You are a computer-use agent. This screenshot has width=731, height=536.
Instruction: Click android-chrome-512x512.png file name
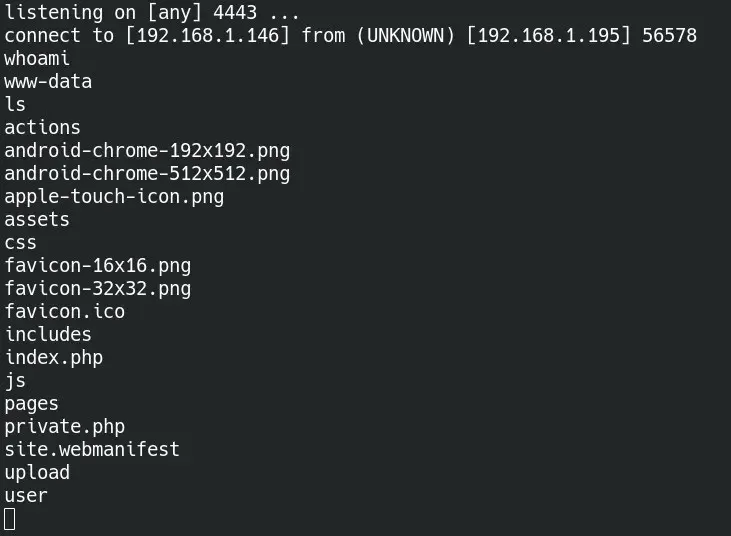(x=147, y=174)
